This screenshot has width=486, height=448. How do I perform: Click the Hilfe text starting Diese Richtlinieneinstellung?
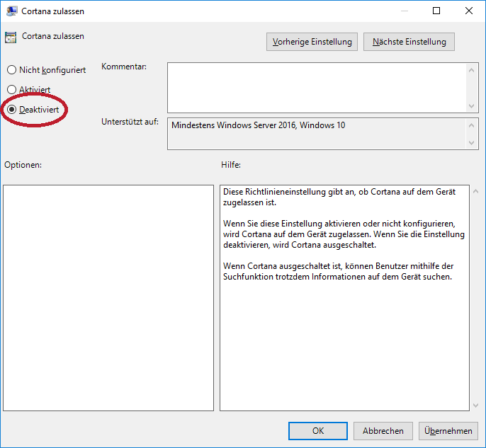pyautogui.click(x=339, y=197)
